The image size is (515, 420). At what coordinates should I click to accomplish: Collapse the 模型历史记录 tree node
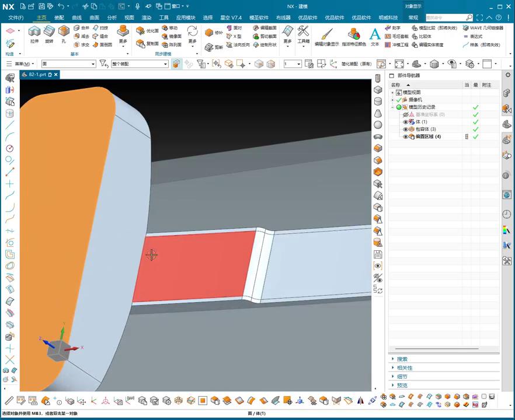click(392, 107)
